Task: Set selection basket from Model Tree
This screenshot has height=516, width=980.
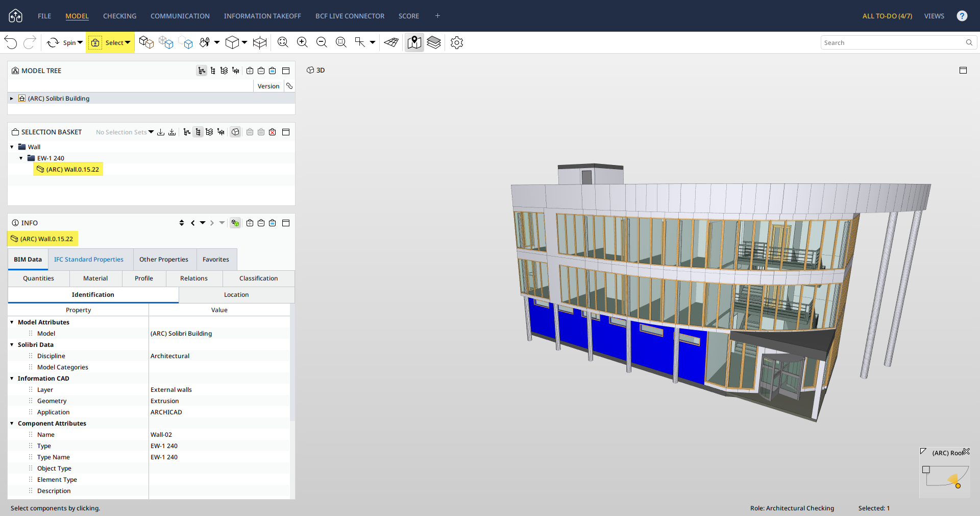Action: 272,71
